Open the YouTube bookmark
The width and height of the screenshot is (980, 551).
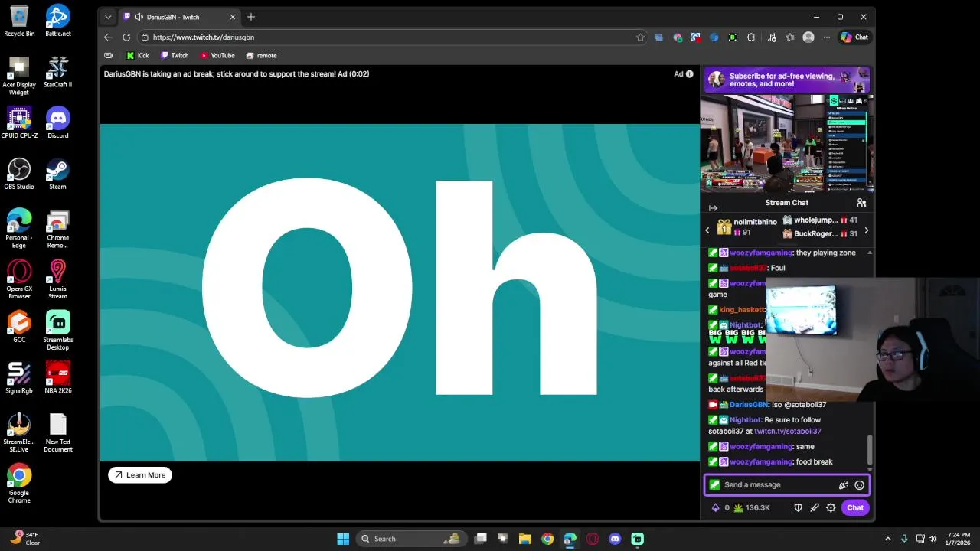(x=217, y=55)
